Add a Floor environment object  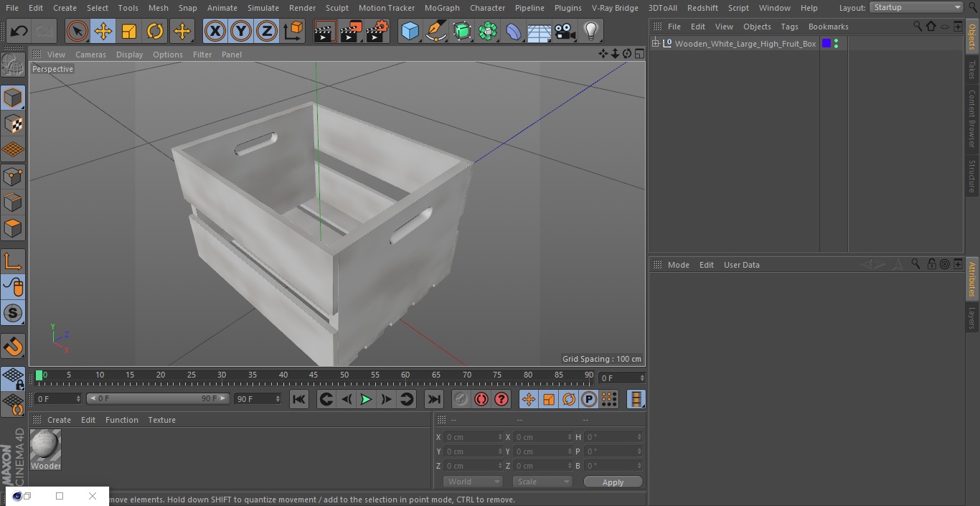coord(540,32)
